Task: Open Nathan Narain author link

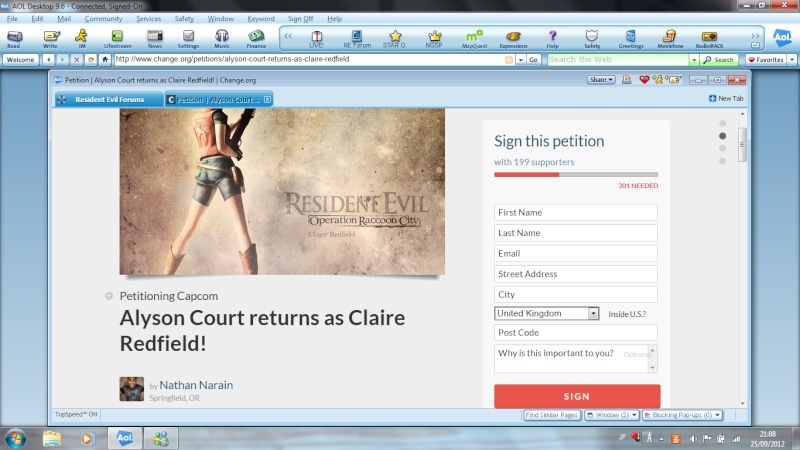Action: [x=196, y=385]
